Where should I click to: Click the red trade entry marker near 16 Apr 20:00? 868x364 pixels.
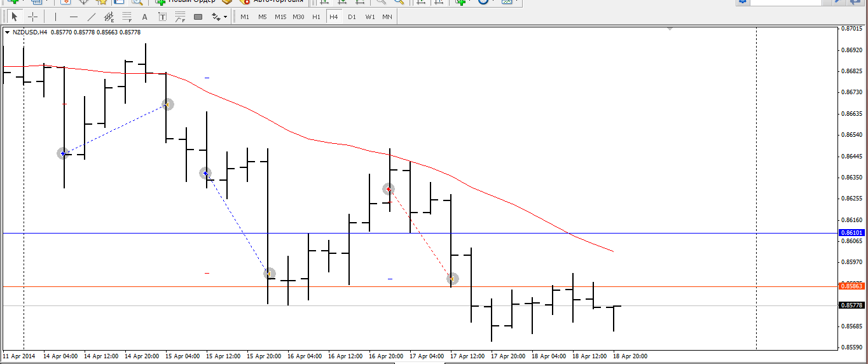coord(389,189)
